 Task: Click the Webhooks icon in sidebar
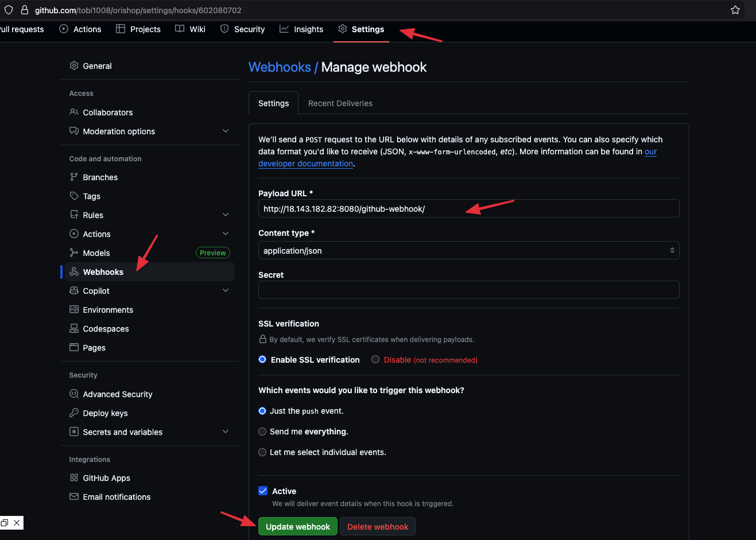74,272
